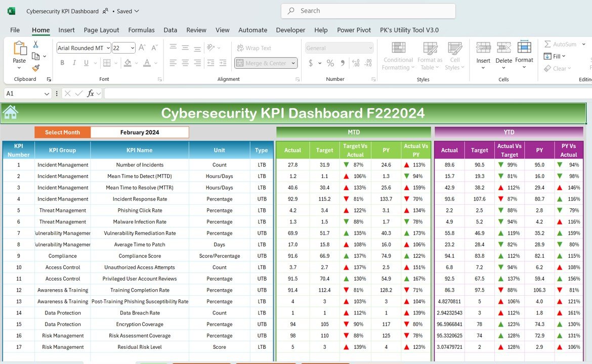Click the Copy icon

coord(36,56)
